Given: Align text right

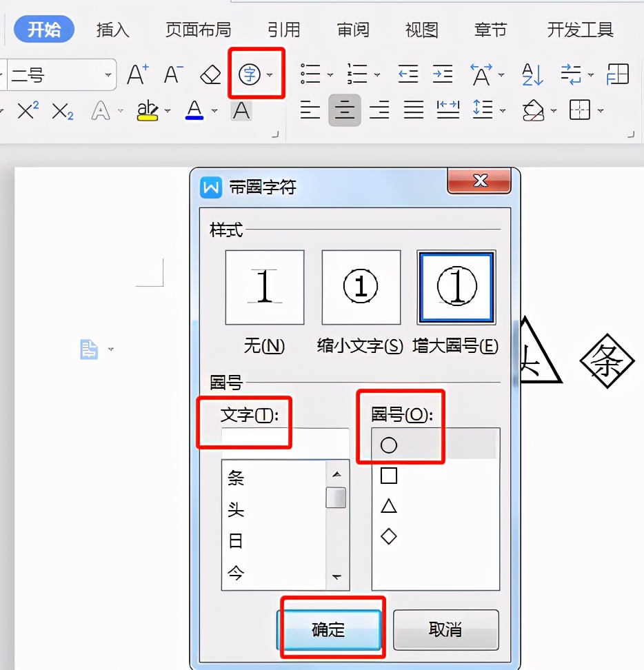Looking at the screenshot, I should pos(379,110).
